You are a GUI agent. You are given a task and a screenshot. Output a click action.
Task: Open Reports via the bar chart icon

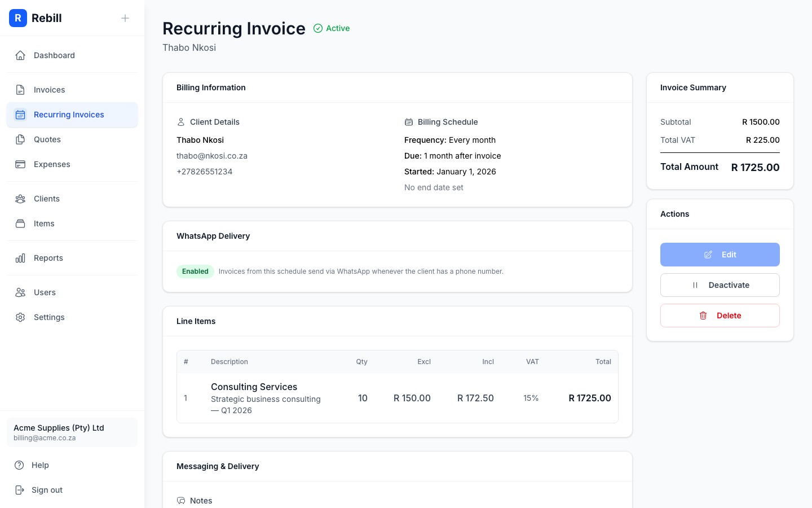click(21, 258)
